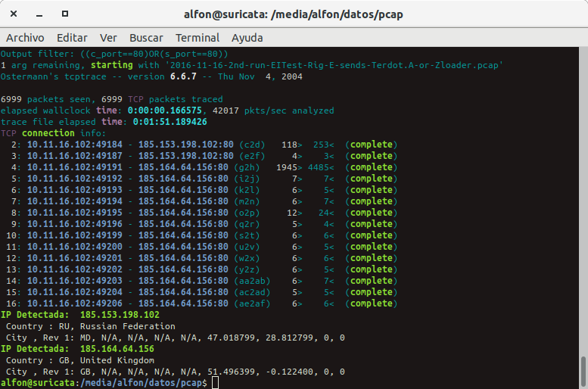Image resolution: width=588 pixels, height=389 pixels.
Task: Click connection label (i2j)
Action: point(247,179)
